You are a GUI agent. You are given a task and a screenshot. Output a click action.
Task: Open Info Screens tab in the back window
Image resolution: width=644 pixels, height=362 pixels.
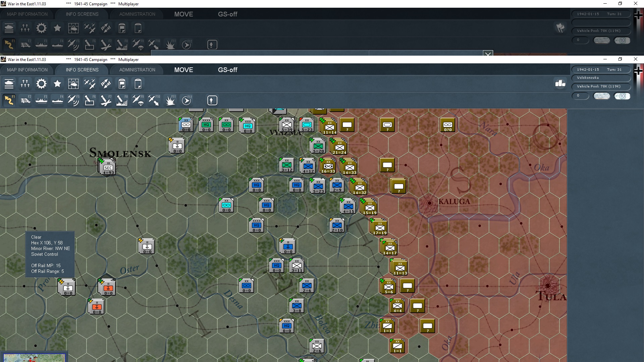click(82, 14)
